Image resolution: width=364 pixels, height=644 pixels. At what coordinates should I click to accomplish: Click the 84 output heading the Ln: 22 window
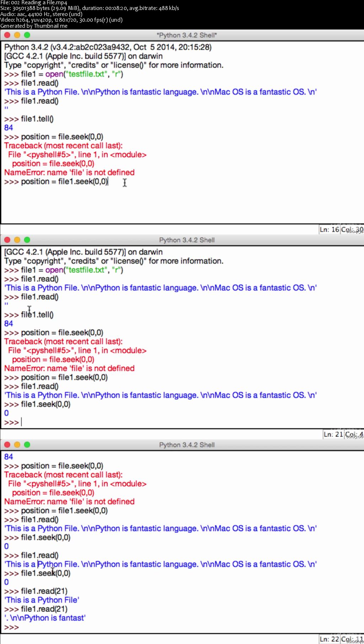pos(9,457)
